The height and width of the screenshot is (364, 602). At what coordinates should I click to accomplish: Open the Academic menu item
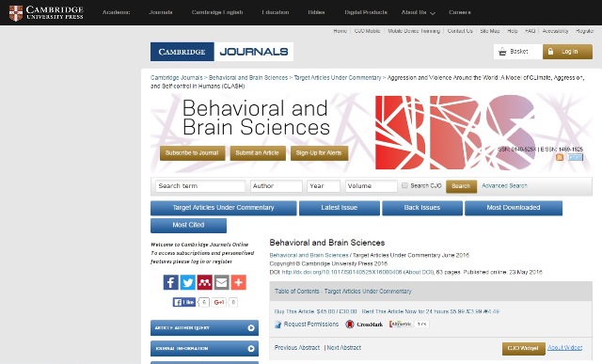click(116, 12)
